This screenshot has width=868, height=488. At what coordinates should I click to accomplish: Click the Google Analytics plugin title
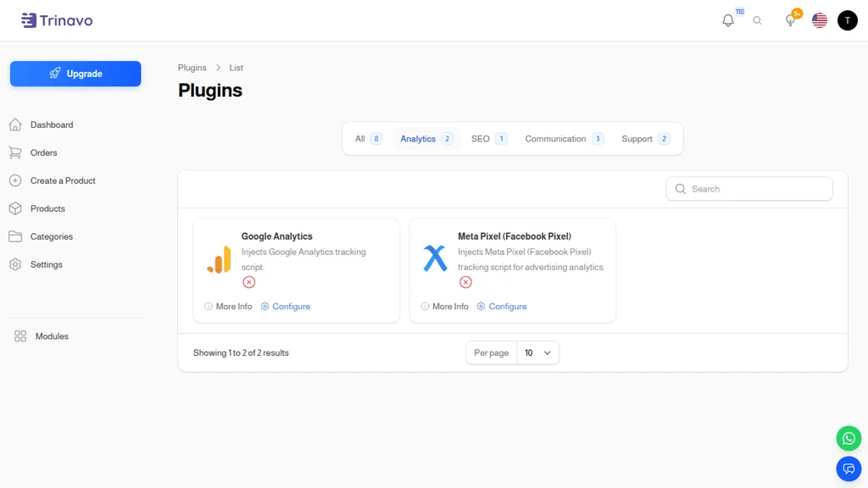coord(277,236)
